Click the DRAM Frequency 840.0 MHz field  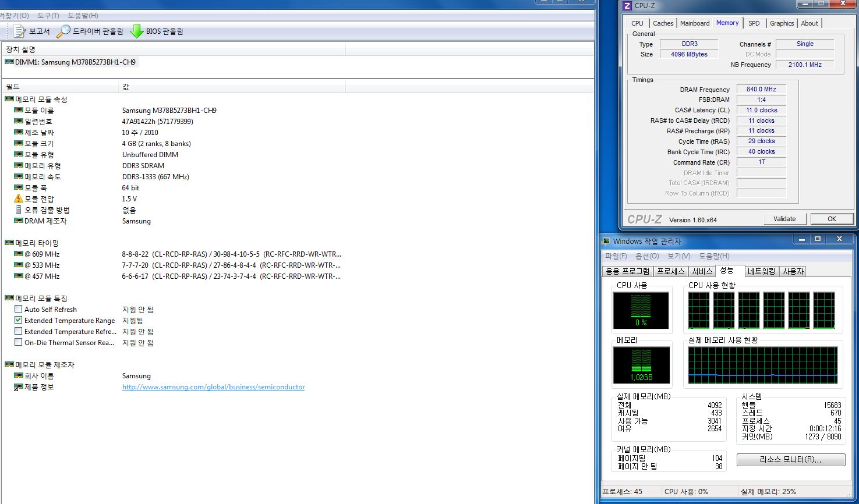[x=761, y=89]
